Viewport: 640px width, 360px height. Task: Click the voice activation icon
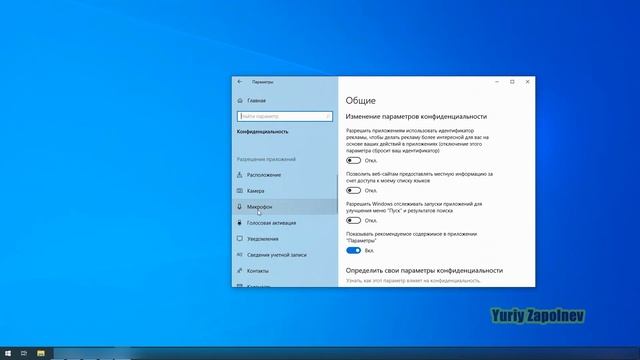tap(240, 223)
